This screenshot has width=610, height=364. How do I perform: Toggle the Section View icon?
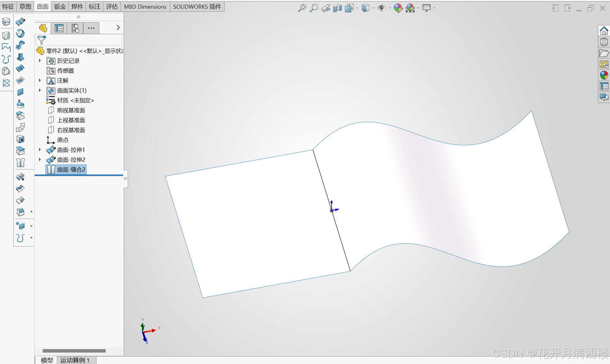coord(337,8)
